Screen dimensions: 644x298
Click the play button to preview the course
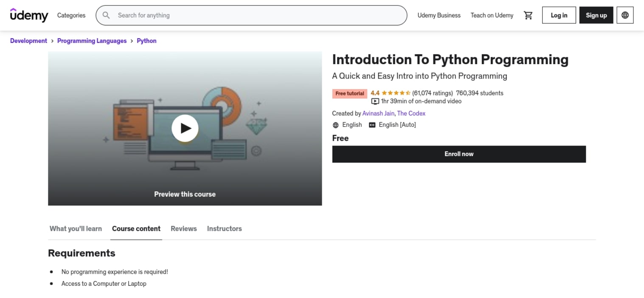[185, 128]
